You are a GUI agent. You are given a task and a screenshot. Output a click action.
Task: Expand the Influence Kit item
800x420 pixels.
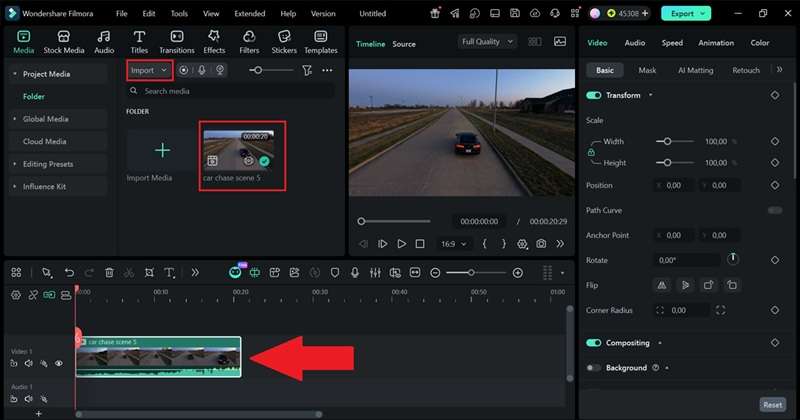15,187
